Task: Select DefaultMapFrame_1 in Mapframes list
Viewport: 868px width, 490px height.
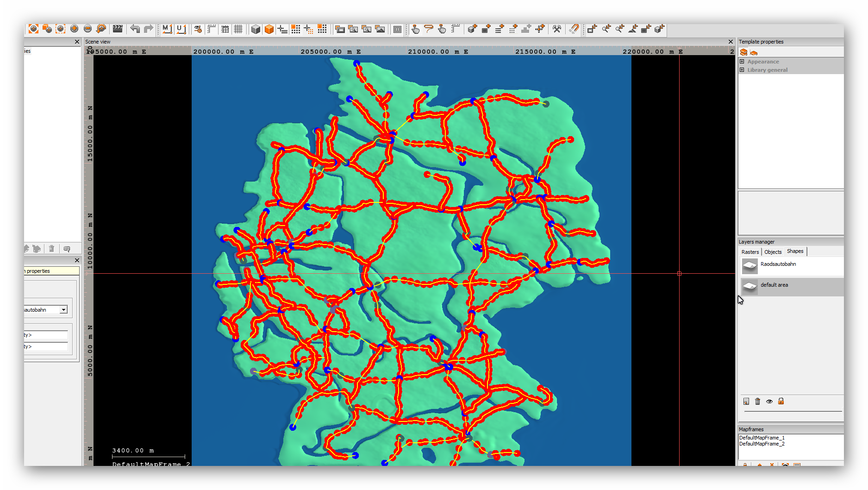Action: (x=762, y=438)
